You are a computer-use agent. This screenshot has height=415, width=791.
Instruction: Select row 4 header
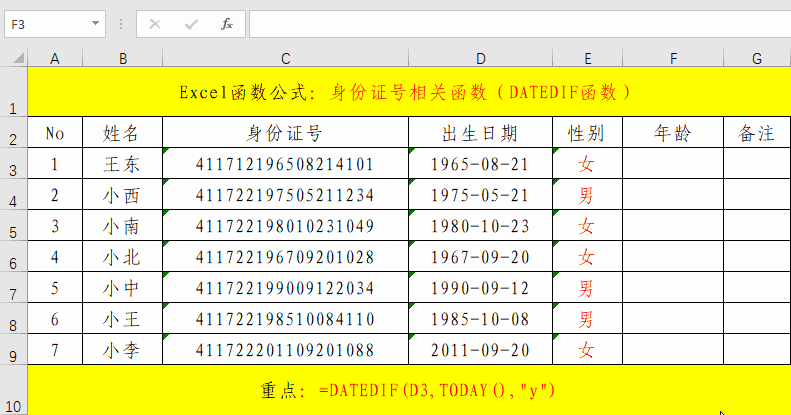(14, 194)
